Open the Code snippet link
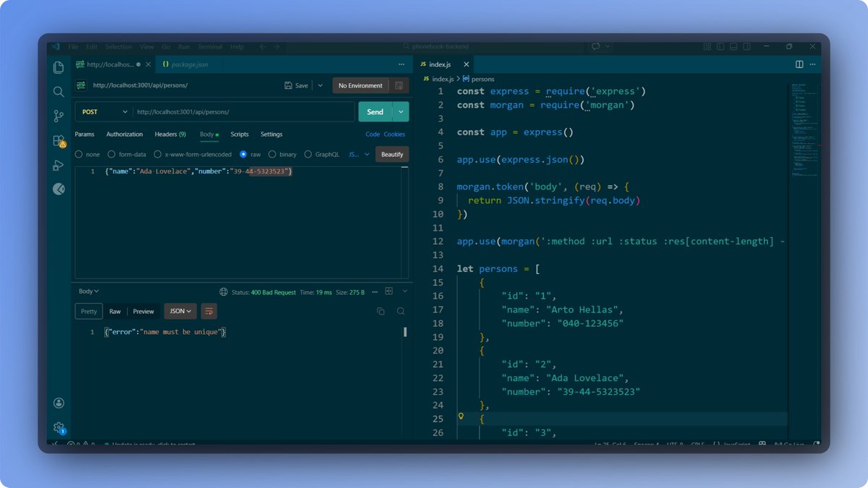The width and height of the screenshot is (868, 488). [x=373, y=134]
